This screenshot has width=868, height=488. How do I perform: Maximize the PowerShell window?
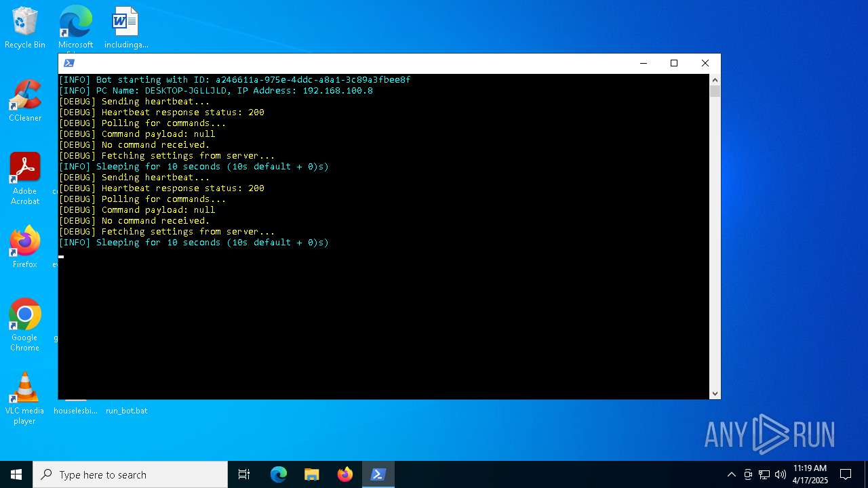pyautogui.click(x=674, y=63)
